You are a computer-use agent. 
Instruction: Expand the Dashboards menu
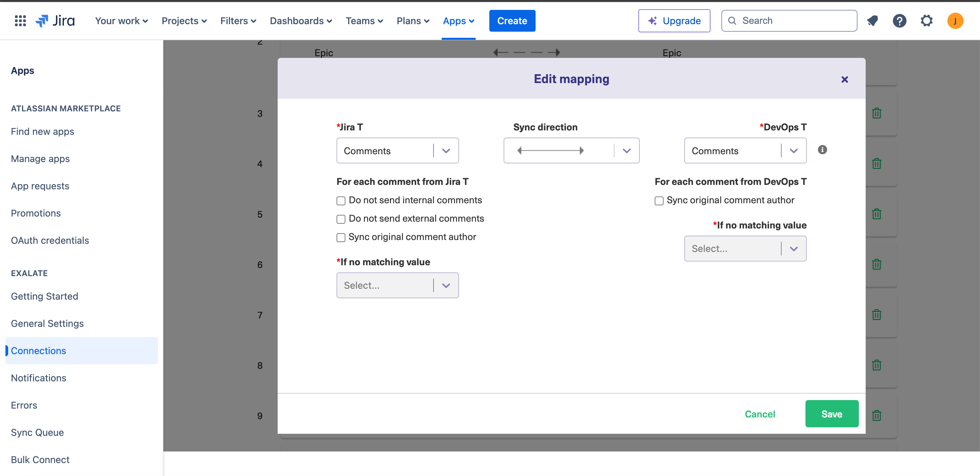pos(301,20)
